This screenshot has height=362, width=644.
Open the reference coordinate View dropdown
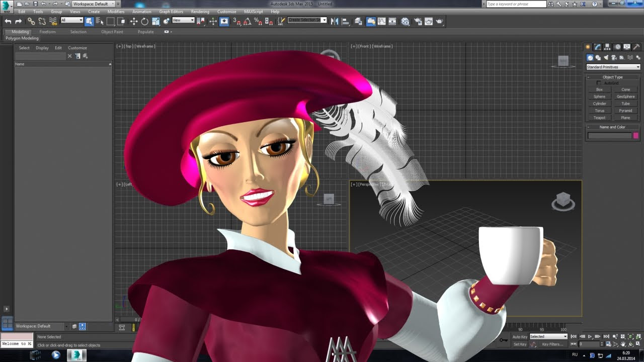(183, 20)
